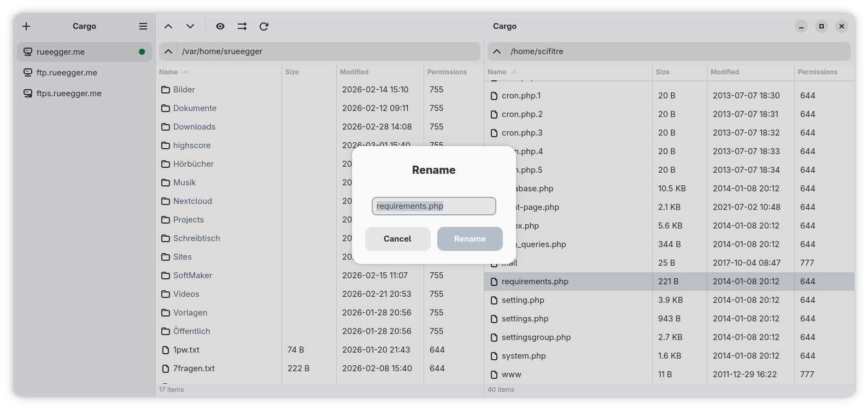Select the Musik folder icon

click(x=166, y=183)
